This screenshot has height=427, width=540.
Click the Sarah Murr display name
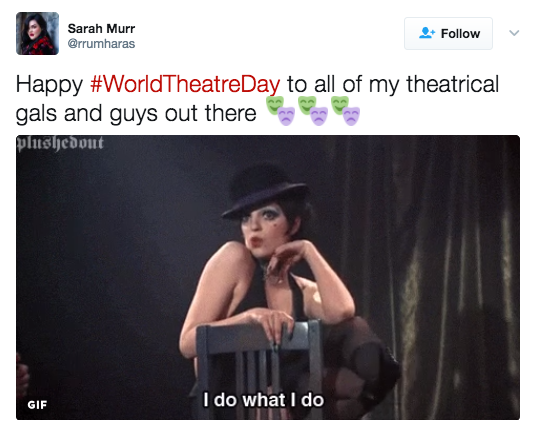point(101,29)
